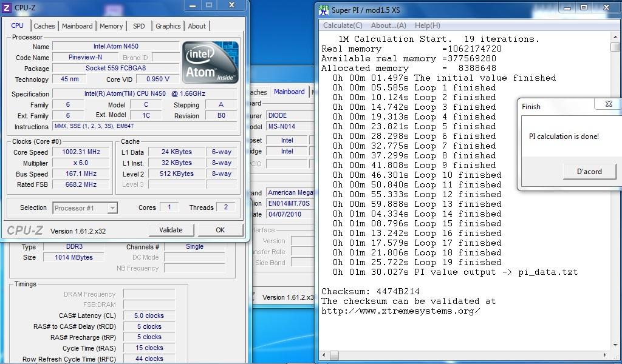Click the PI calculation is done! message
The image size is (622, 364).
point(564,136)
